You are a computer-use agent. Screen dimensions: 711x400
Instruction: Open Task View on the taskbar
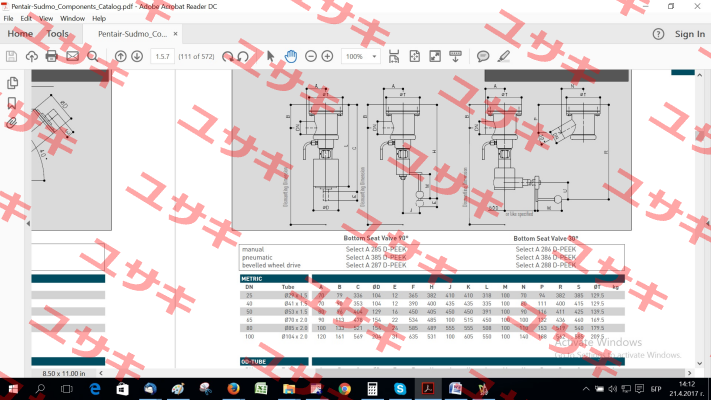pos(67,389)
